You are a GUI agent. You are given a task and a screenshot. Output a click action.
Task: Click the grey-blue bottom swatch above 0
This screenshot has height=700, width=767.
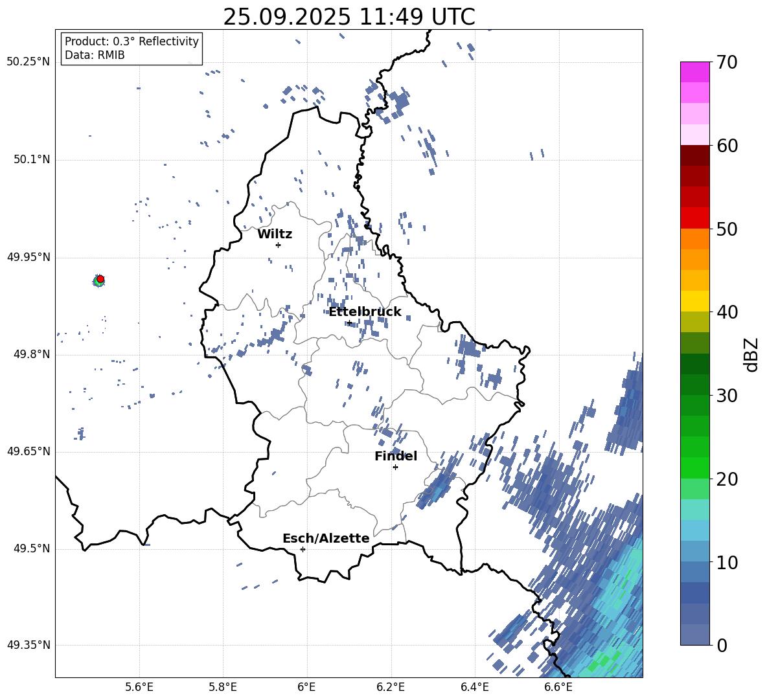click(x=694, y=635)
